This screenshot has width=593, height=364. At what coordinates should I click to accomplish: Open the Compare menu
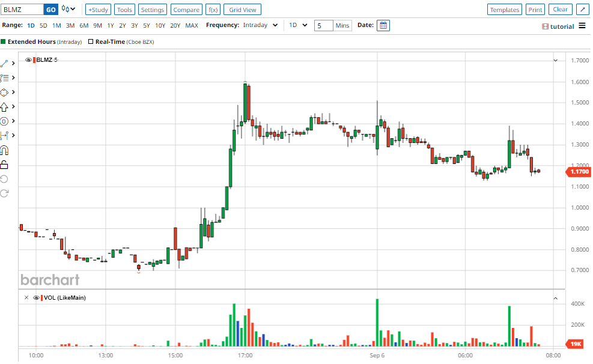point(186,10)
